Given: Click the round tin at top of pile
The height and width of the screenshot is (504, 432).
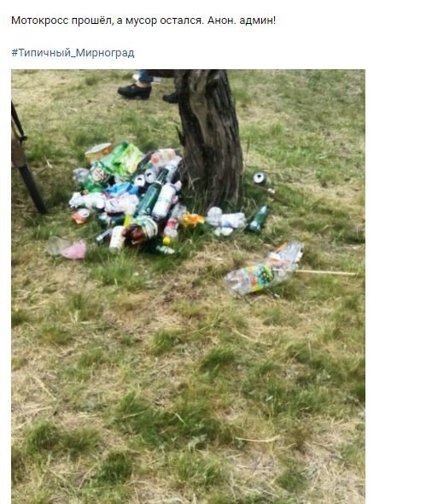Looking at the screenshot, I should pos(98,152).
